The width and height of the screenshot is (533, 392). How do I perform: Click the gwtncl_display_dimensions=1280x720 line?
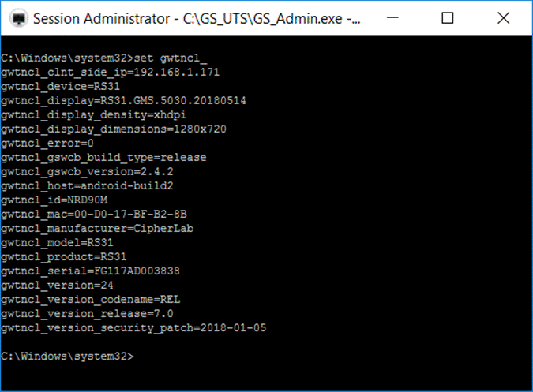(x=114, y=129)
